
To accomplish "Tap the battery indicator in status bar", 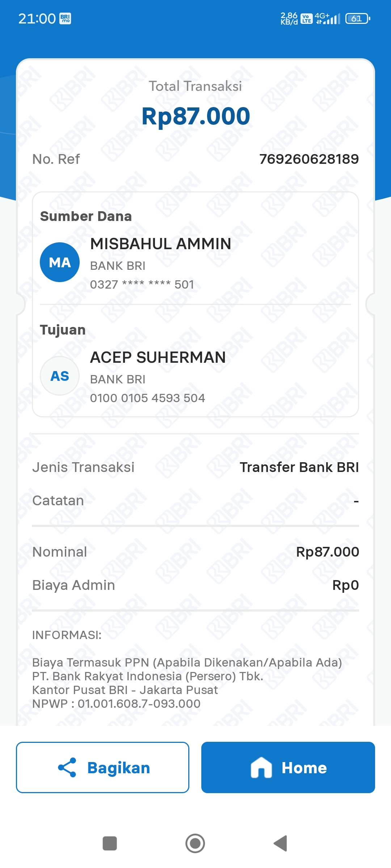I will click(x=358, y=18).
